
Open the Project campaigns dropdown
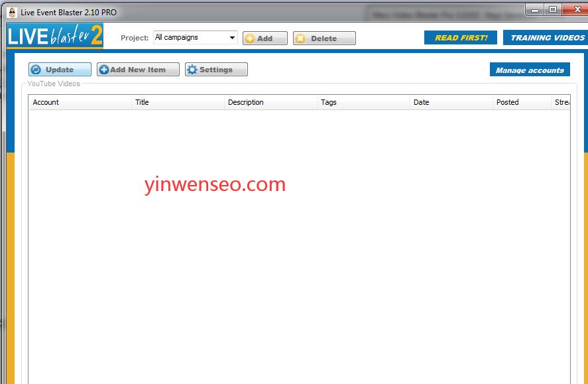(x=232, y=38)
